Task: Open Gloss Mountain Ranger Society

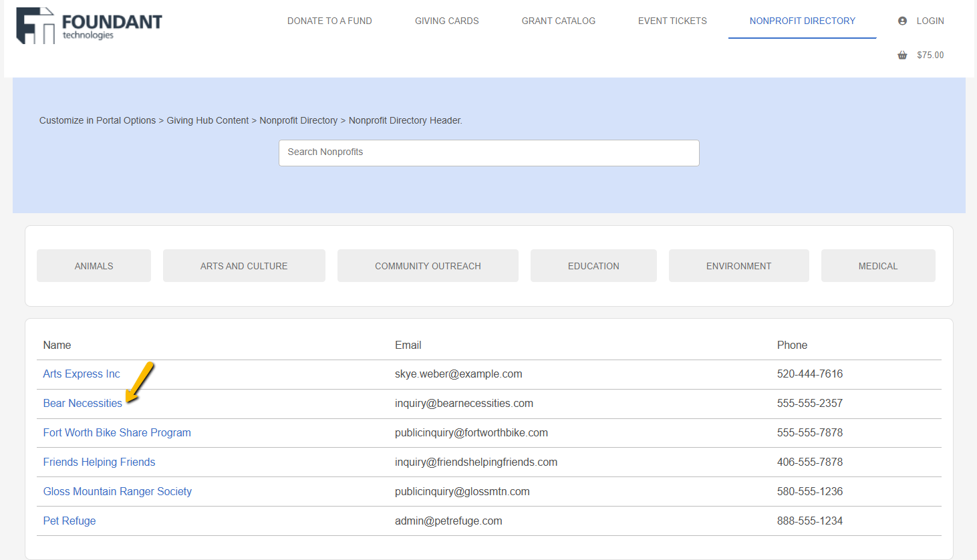Action: [x=118, y=492]
